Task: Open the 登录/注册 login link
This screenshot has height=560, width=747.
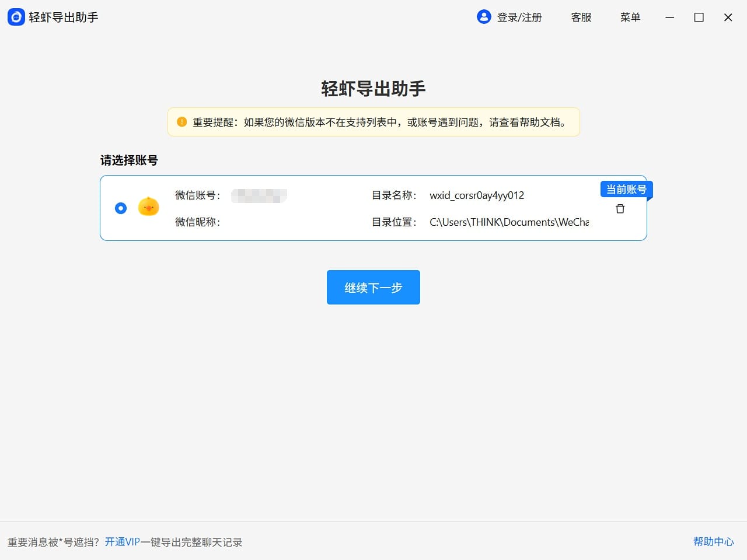Action: tap(519, 17)
